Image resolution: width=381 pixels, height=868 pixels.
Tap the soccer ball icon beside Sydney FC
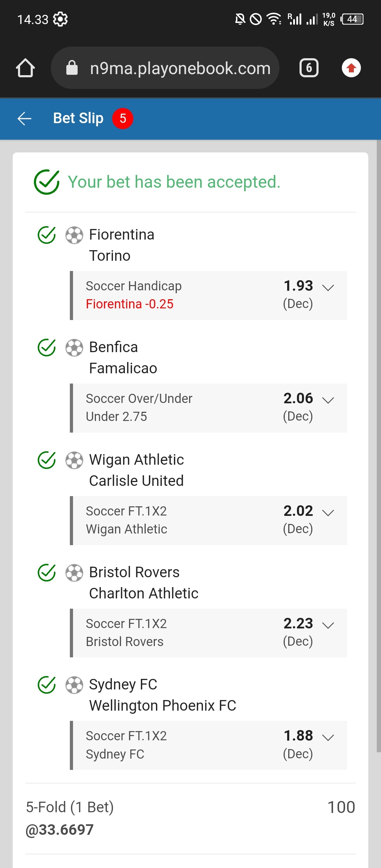click(x=74, y=685)
